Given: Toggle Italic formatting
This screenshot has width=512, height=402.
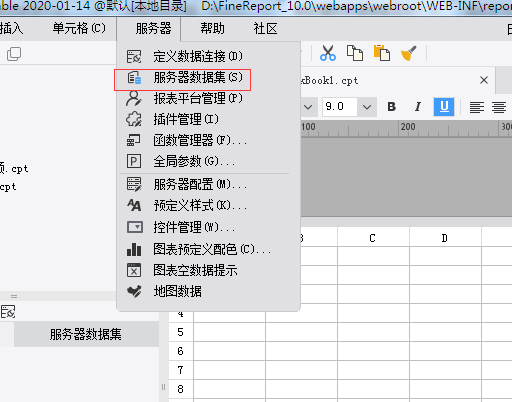Looking at the screenshot, I should point(417,107).
